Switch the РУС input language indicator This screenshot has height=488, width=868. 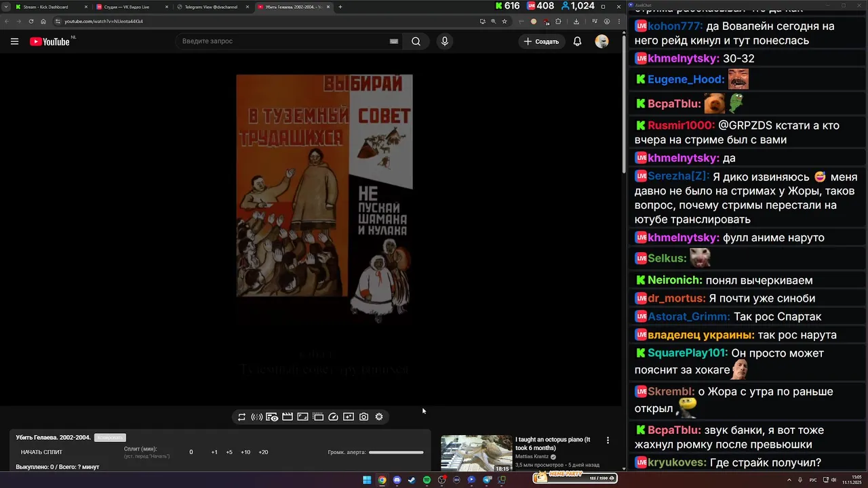coord(813,480)
